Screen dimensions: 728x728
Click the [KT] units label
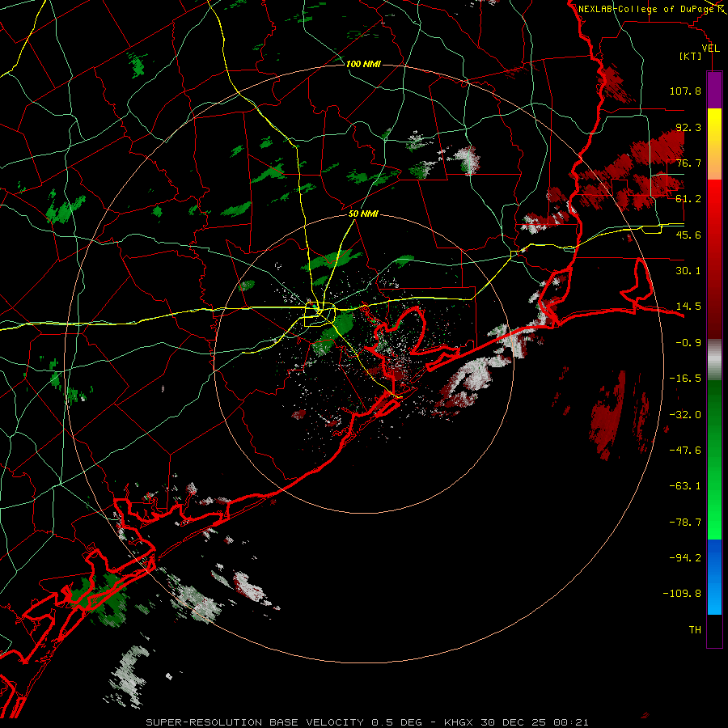691,56
